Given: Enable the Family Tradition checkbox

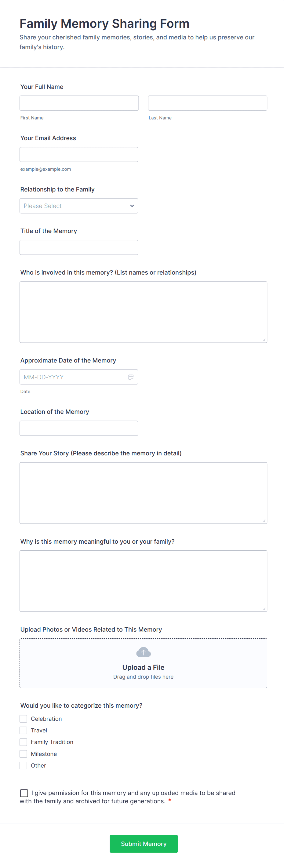Looking at the screenshot, I should [x=23, y=742].
